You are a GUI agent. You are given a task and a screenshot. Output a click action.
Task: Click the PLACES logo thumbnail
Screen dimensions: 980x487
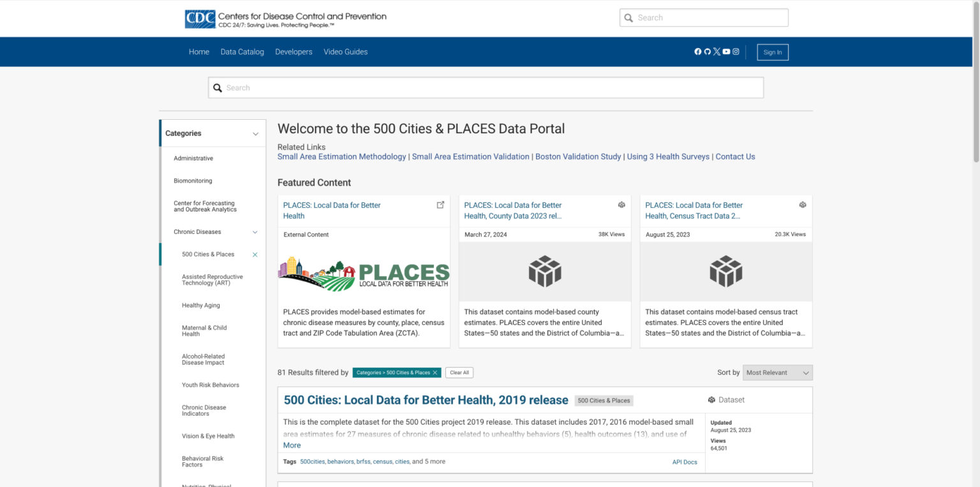click(363, 272)
